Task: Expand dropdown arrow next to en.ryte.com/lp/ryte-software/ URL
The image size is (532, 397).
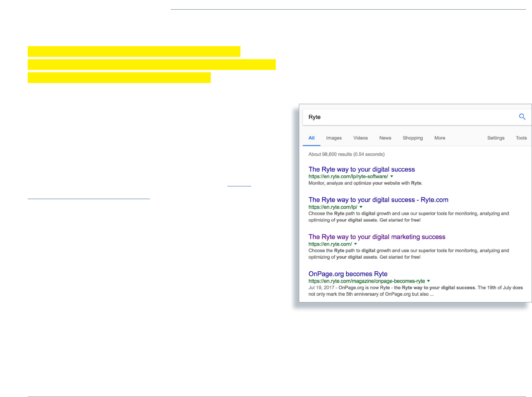Action: point(392,176)
